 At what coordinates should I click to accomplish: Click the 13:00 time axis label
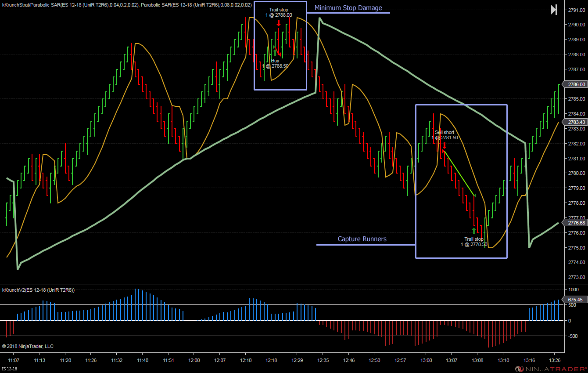pyautogui.click(x=426, y=360)
